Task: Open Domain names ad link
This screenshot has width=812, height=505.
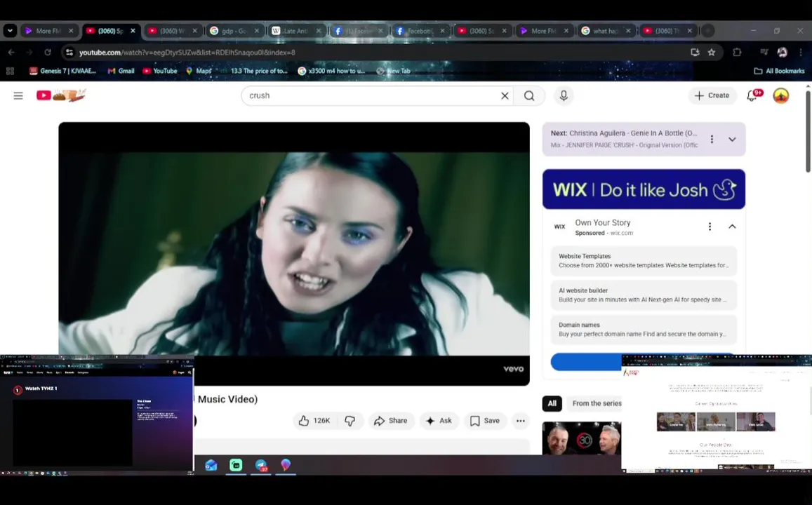Action: coord(644,330)
